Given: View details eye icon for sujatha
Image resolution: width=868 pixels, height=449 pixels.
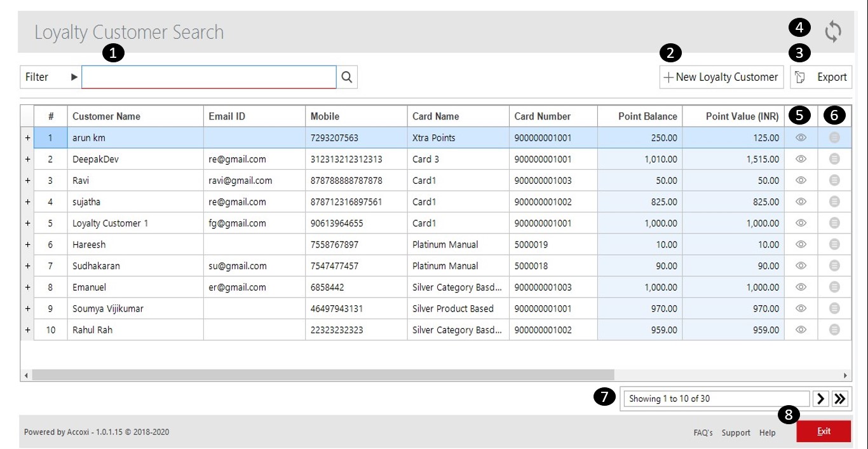Looking at the screenshot, I should click(801, 202).
